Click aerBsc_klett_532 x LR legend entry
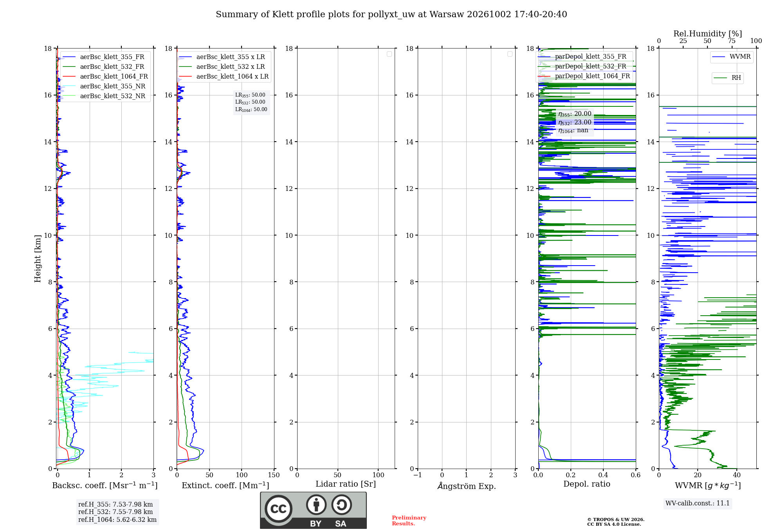The image size is (783, 532). (x=223, y=67)
